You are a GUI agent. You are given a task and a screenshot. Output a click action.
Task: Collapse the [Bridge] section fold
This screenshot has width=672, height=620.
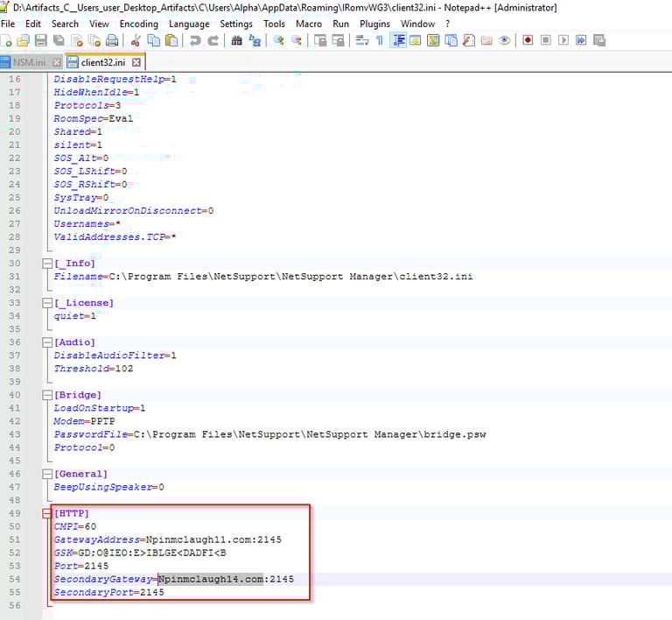click(47, 395)
